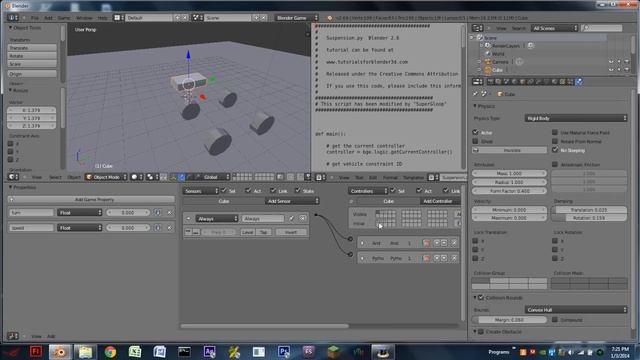Remove the Always sensor with X icon
This screenshot has height=360, width=640.
click(302, 219)
